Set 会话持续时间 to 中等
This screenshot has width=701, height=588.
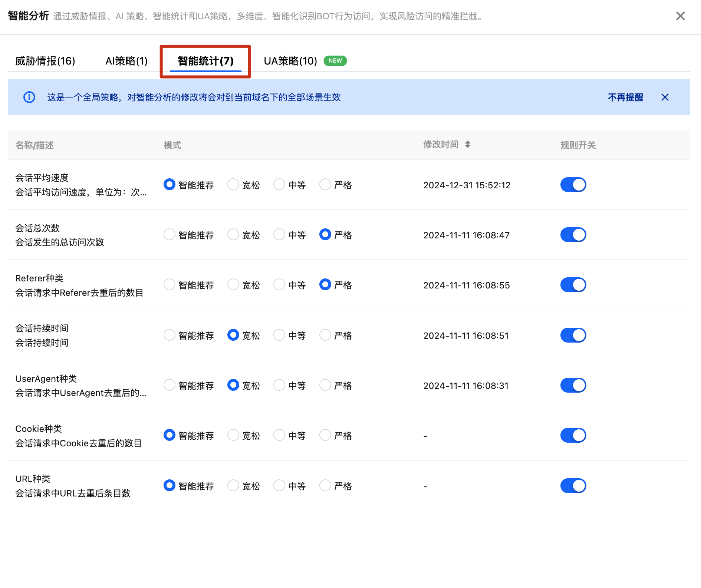click(279, 335)
